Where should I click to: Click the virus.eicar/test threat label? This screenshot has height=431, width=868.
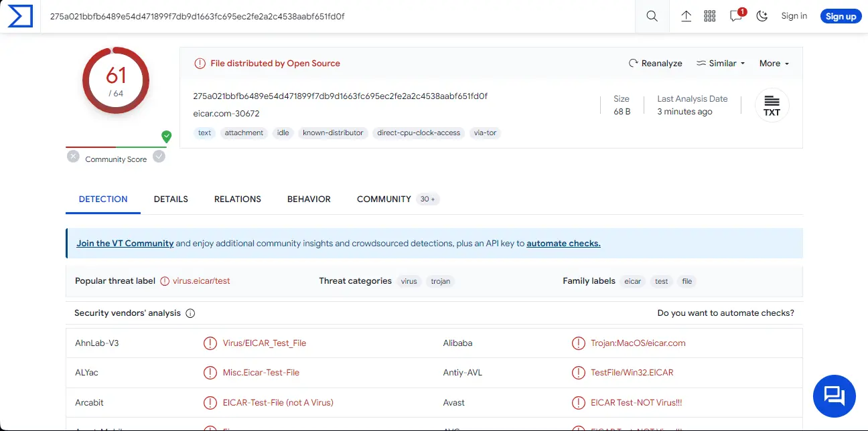click(201, 281)
